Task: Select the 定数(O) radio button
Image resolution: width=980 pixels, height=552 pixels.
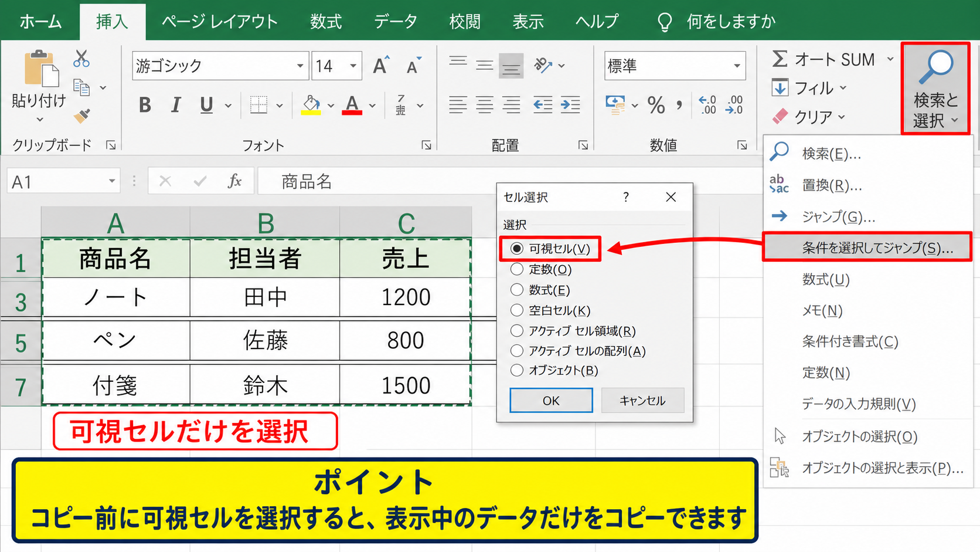Action: [x=516, y=269]
